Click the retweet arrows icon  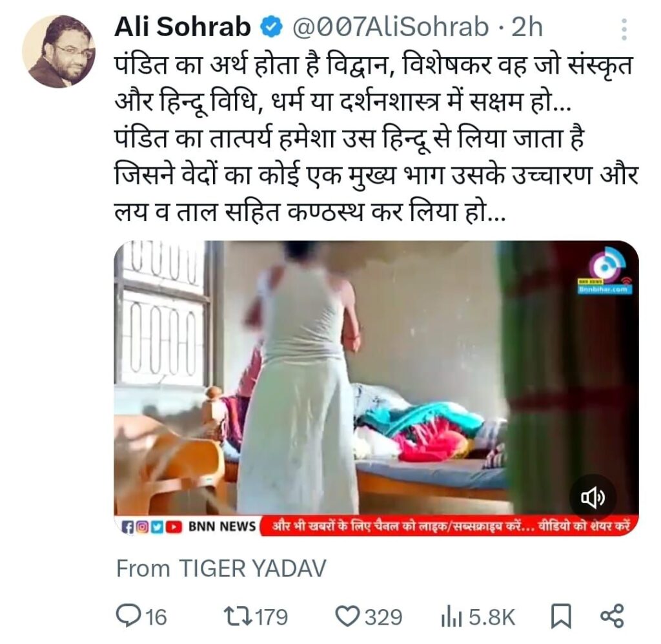coord(238,616)
